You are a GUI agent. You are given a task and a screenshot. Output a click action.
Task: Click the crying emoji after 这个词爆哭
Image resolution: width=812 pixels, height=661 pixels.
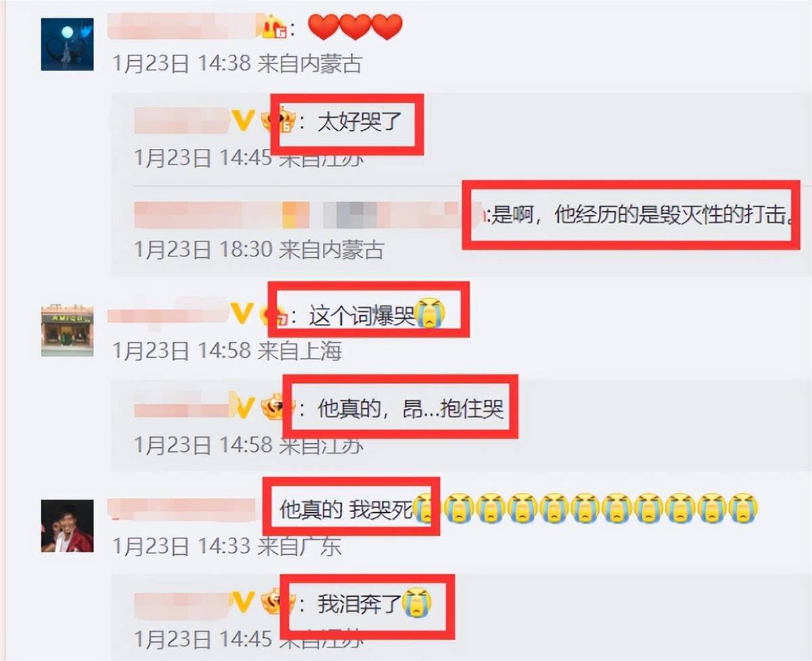point(430,314)
